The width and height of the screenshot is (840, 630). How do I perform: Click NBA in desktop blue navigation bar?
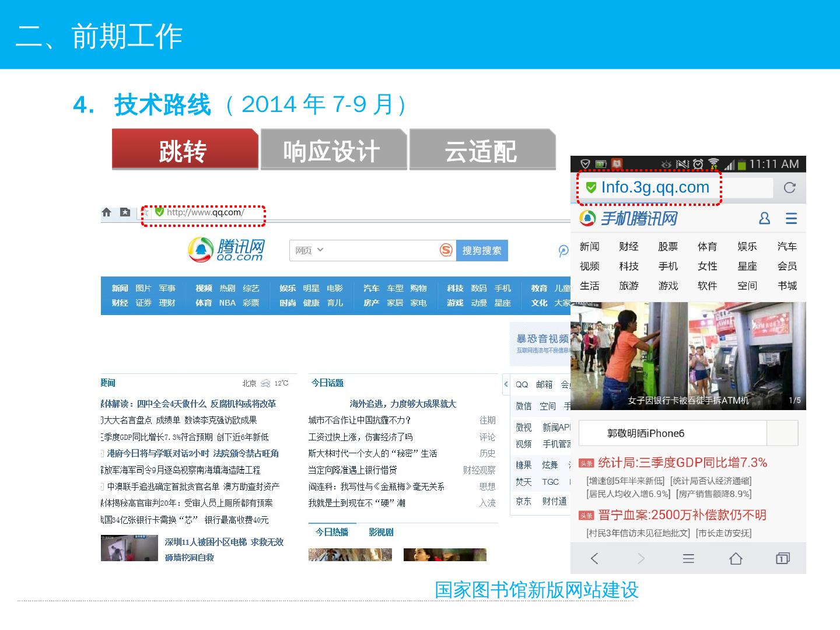coord(228,303)
